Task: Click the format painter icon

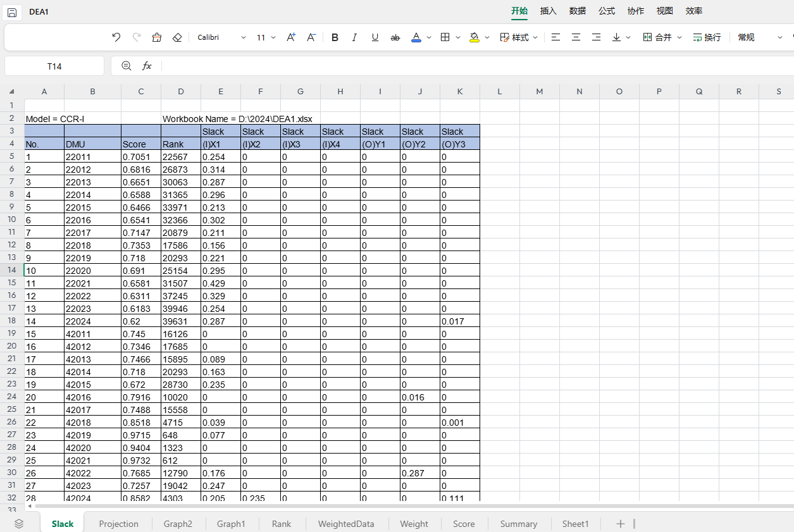Action: click(157, 37)
